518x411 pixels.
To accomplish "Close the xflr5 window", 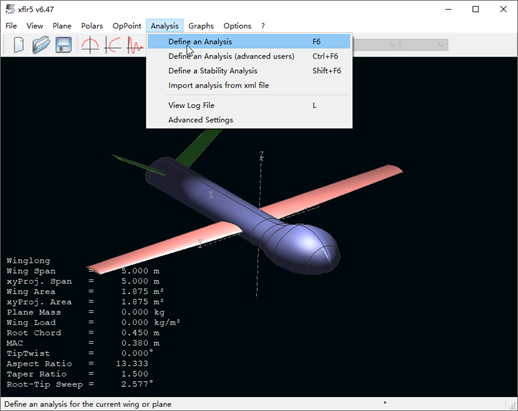I will 503,9.
